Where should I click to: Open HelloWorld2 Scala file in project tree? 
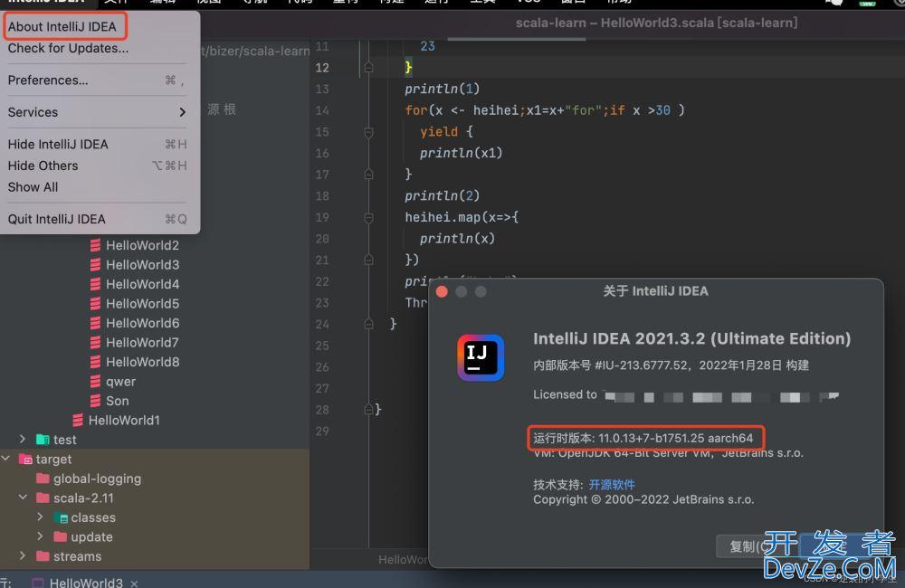[142, 245]
